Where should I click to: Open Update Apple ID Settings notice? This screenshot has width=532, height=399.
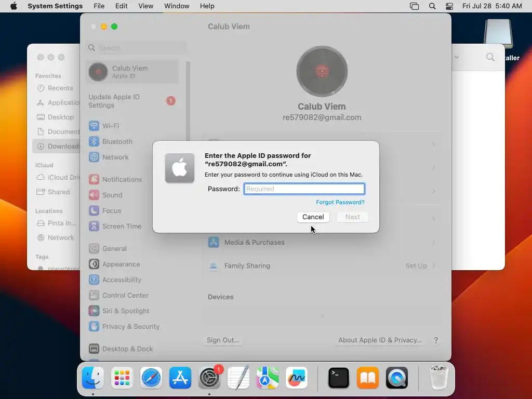coord(132,101)
